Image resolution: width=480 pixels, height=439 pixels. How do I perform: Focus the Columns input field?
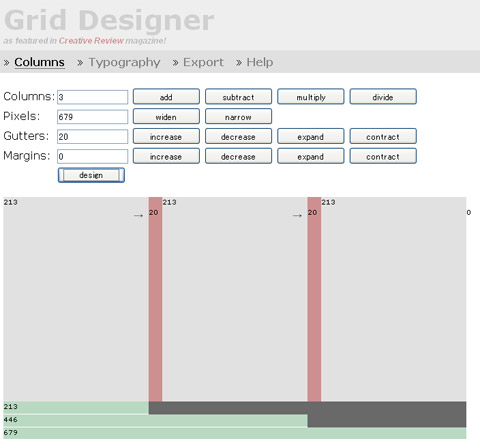click(92, 97)
